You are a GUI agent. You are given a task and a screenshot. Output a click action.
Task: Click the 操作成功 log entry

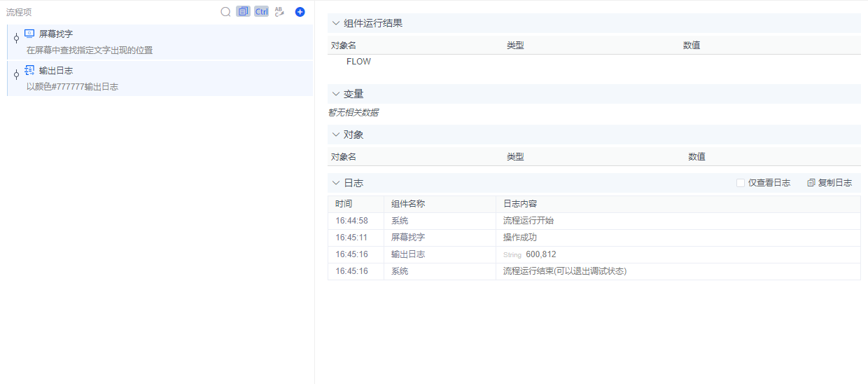click(520, 238)
